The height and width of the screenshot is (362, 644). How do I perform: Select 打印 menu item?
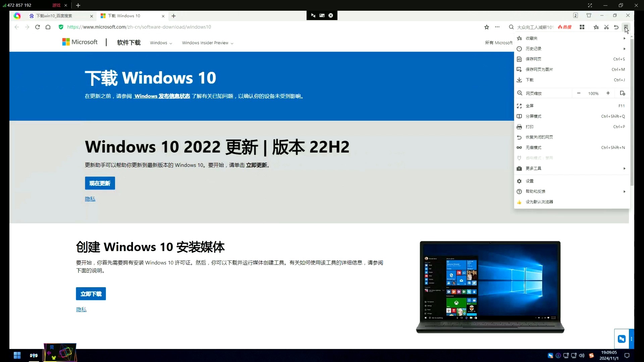[x=572, y=127]
